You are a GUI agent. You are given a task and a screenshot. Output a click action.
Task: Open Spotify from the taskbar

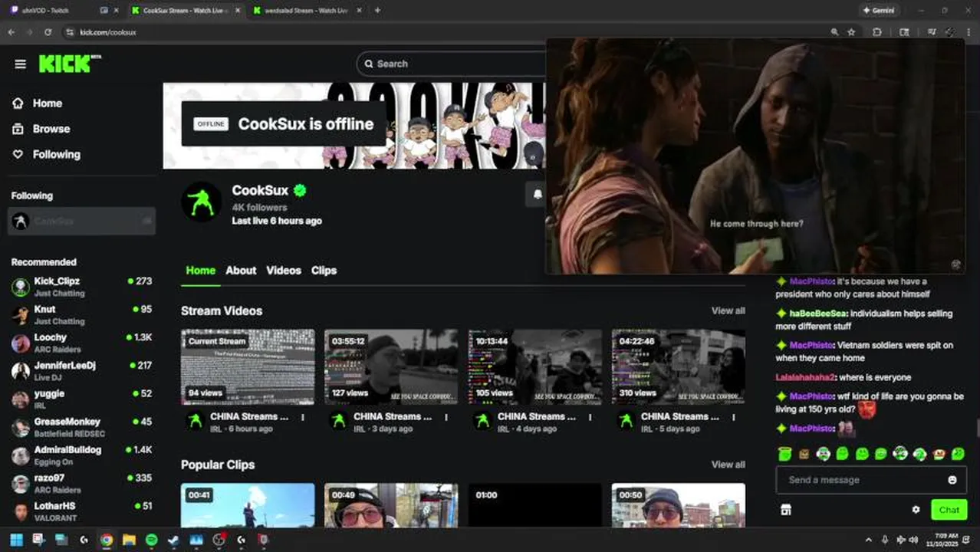click(151, 540)
